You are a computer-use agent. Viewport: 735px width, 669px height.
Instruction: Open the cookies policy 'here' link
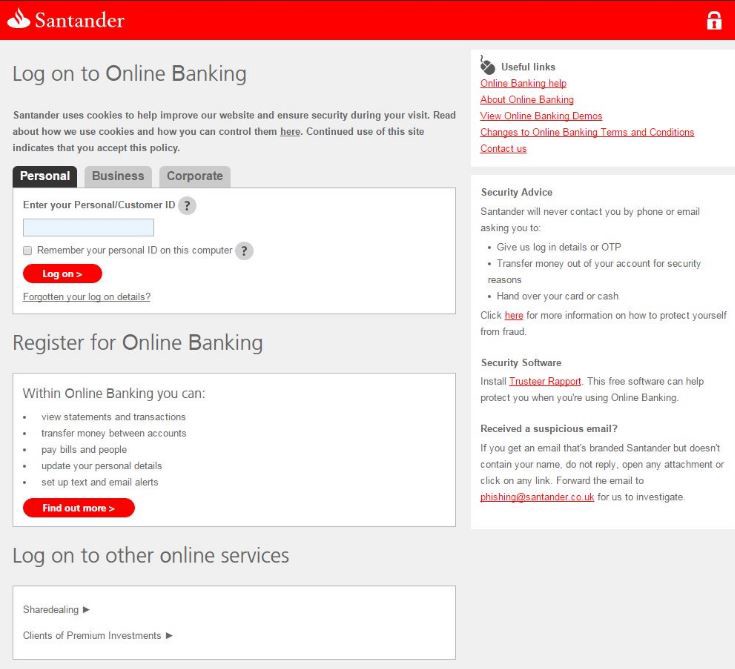(290, 132)
